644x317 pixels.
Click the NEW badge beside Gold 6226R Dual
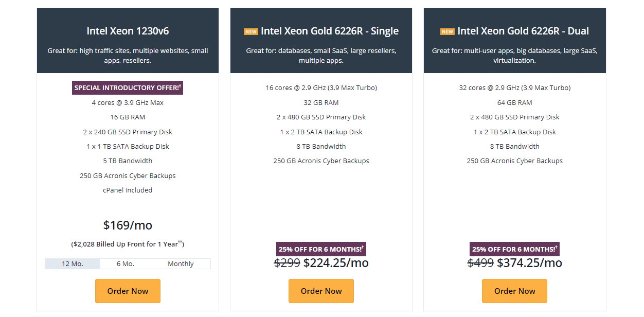click(x=447, y=31)
